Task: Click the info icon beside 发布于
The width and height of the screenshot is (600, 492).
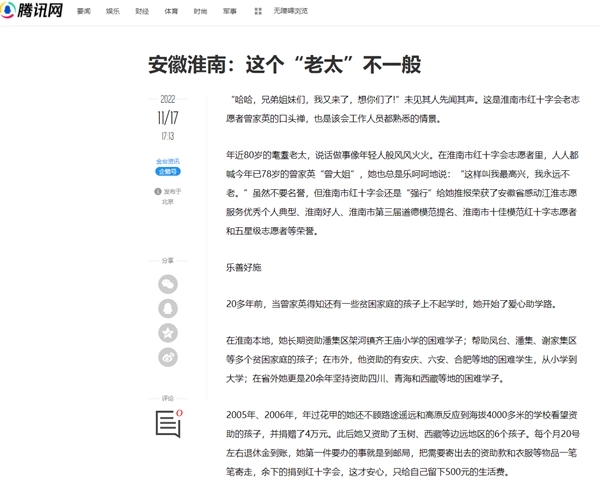Action: pos(158,191)
